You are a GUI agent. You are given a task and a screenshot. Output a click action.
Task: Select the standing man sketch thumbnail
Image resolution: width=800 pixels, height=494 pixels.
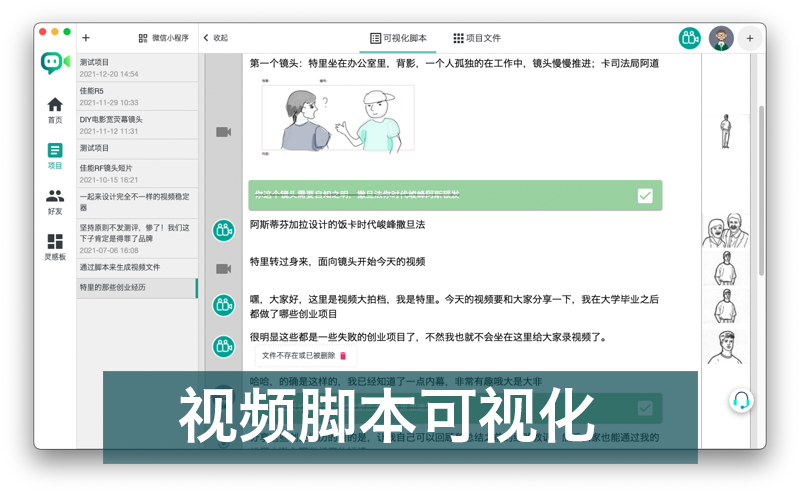point(726,132)
